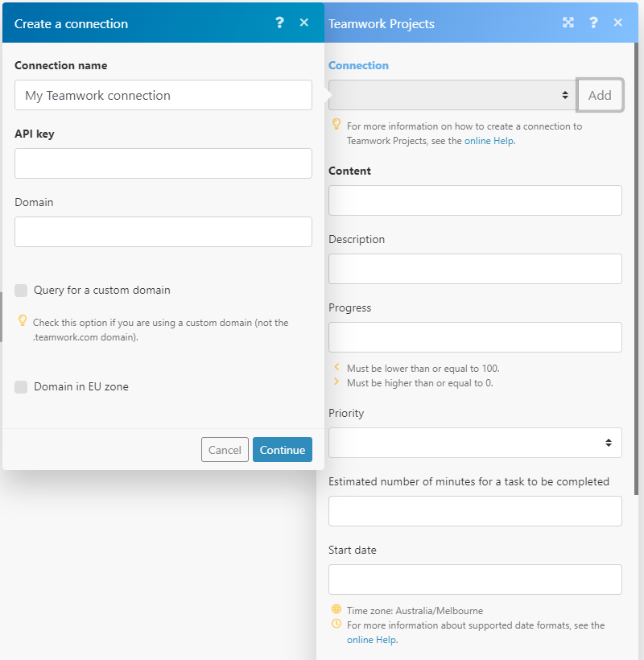Open online Help link for connection info
This screenshot has height=660, width=644.
[489, 141]
